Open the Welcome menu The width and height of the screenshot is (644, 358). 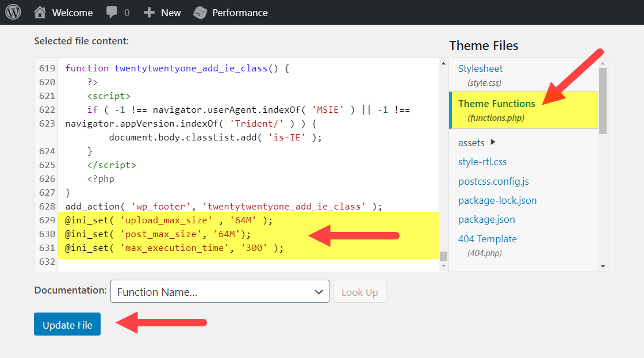pyautogui.click(x=70, y=12)
